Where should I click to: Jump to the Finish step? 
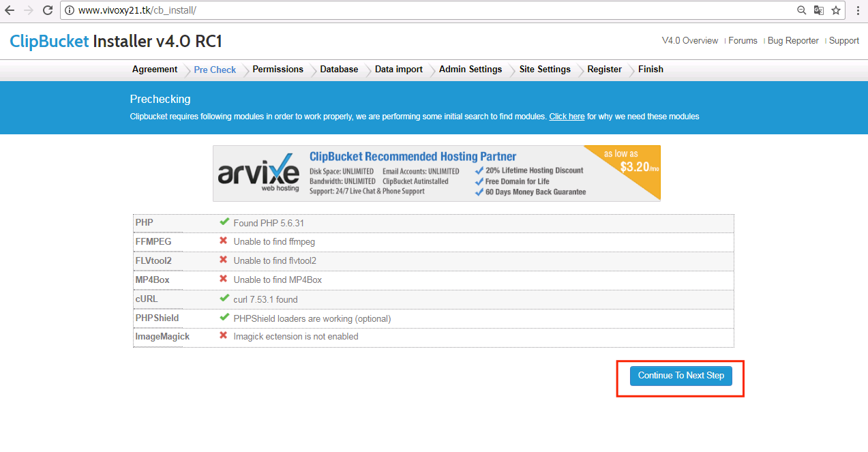click(650, 70)
